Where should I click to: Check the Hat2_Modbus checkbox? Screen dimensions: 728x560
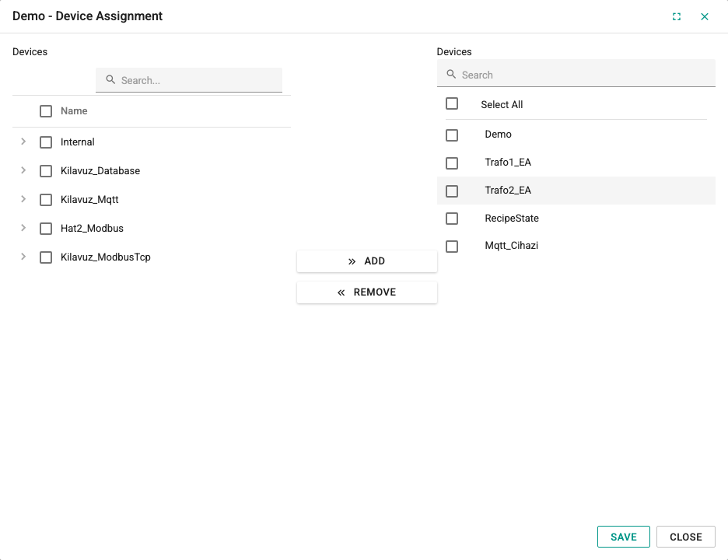(46, 229)
